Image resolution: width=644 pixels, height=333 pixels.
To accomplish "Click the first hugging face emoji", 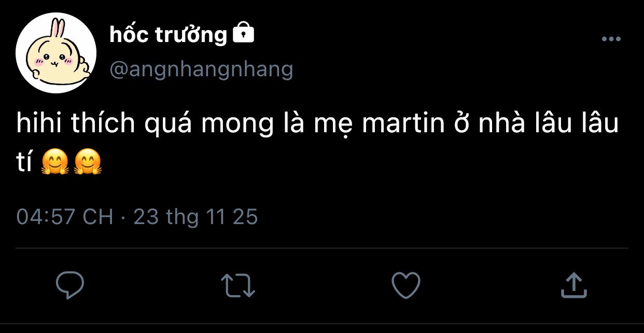I will (55, 162).
